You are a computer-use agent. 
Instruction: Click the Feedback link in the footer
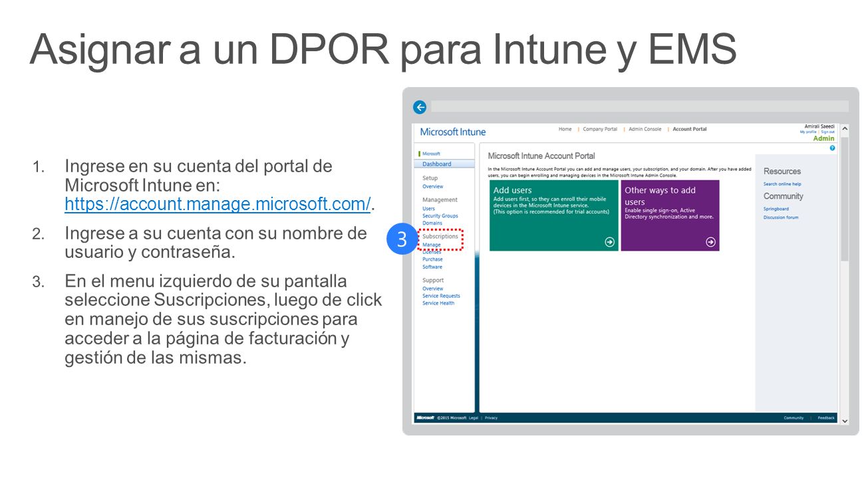826,418
